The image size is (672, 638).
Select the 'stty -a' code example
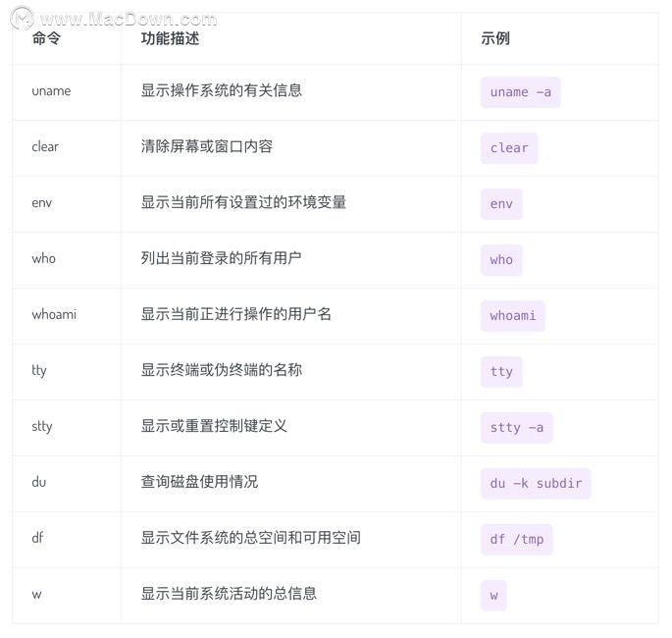[516, 428]
